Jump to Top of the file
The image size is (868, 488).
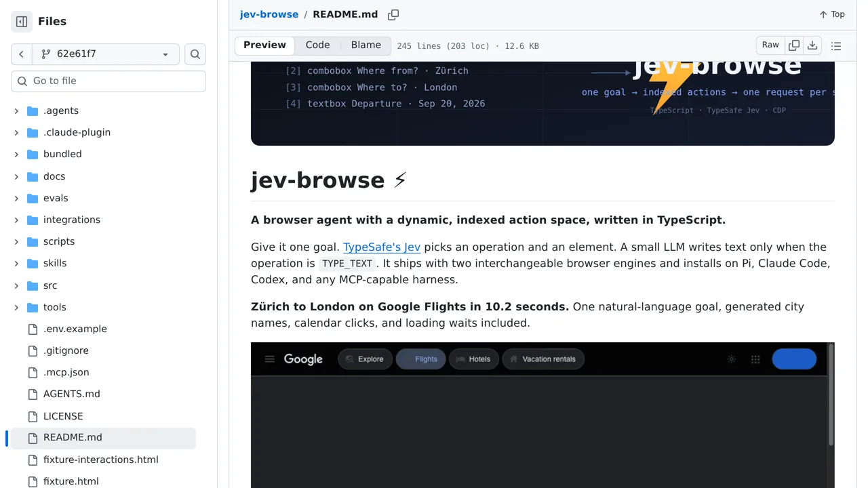tap(832, 14)
